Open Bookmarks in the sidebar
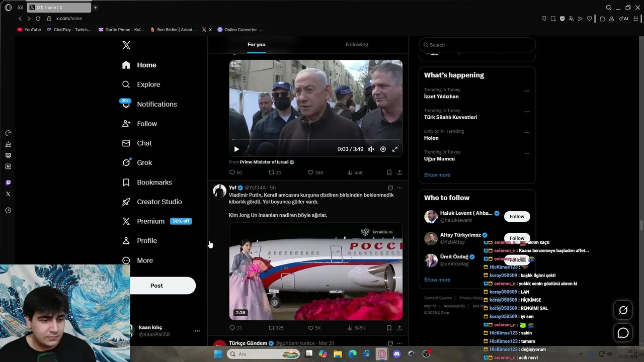Viewport: 644px width, 362px height. (147, 182)
